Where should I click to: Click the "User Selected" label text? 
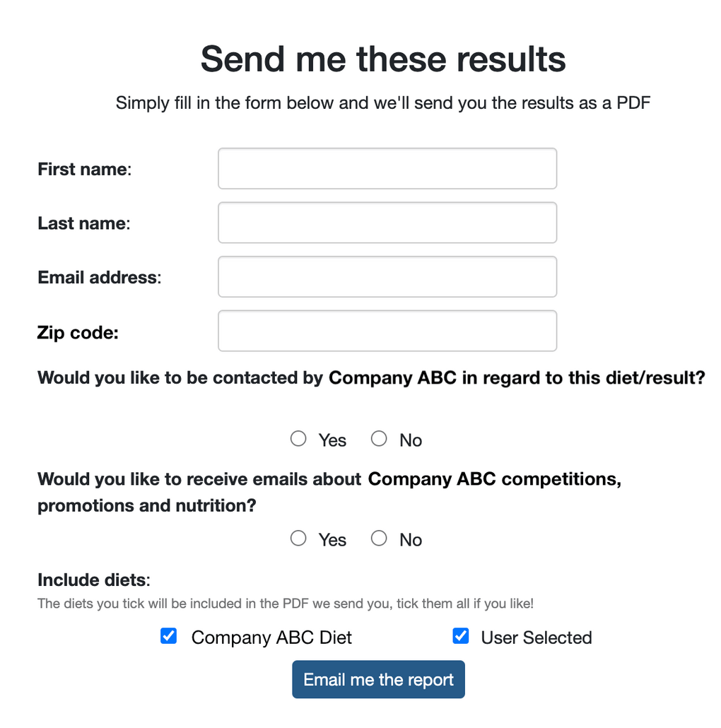coord(537,638)
